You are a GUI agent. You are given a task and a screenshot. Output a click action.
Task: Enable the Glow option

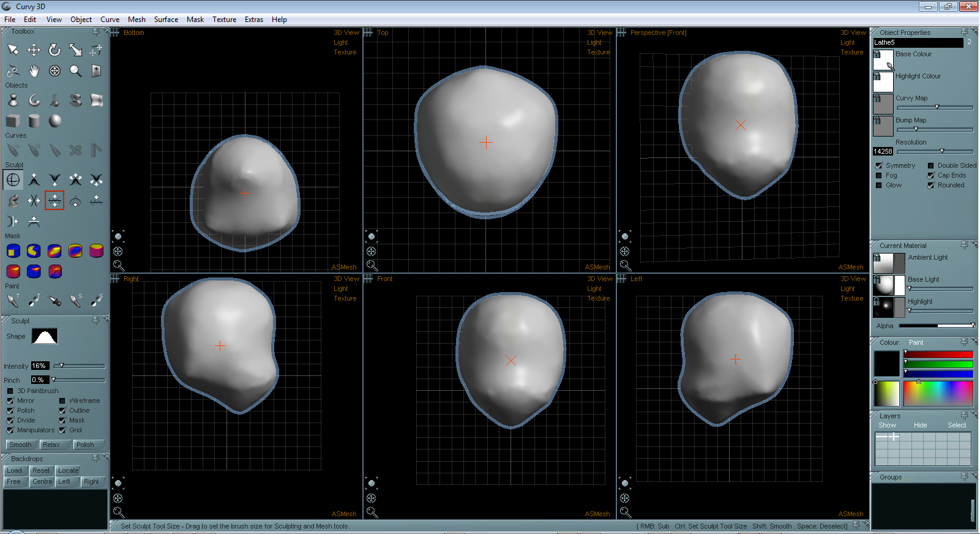(879, 185)
